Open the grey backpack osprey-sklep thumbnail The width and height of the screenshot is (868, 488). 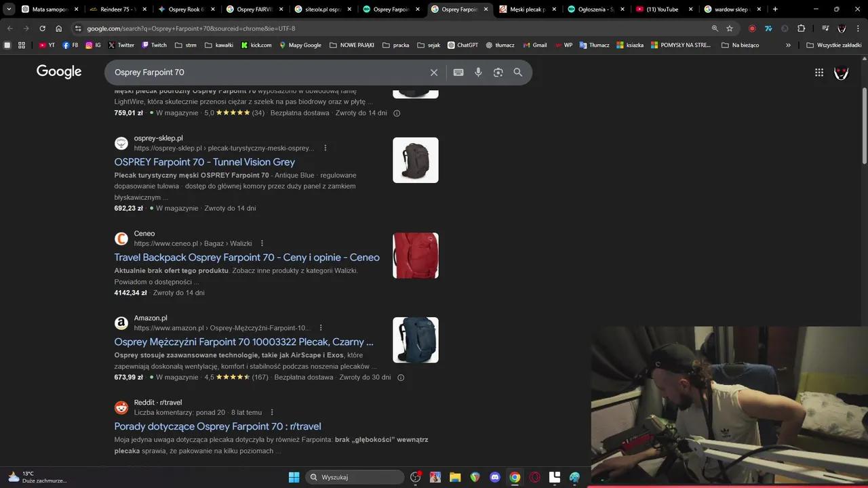[416, 160]
